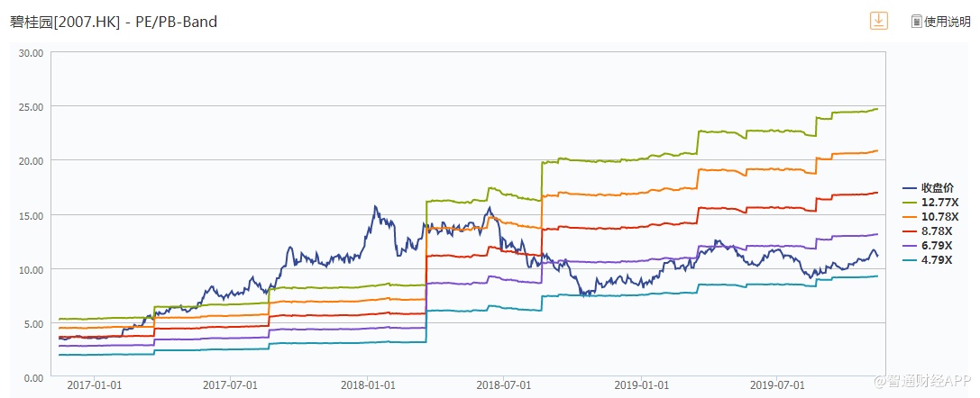The image size is (980, 398).
Task: Click the 30.00 value axis label
Action: 32,52
